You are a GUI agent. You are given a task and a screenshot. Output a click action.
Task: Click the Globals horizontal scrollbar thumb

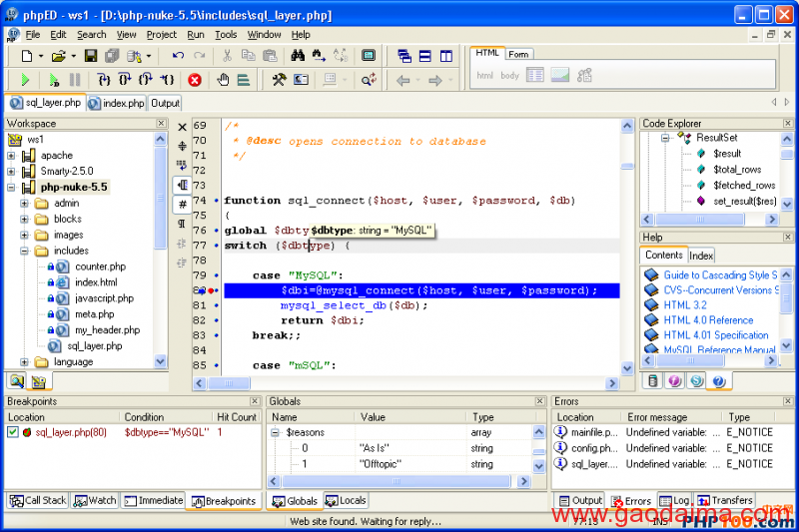396,481
